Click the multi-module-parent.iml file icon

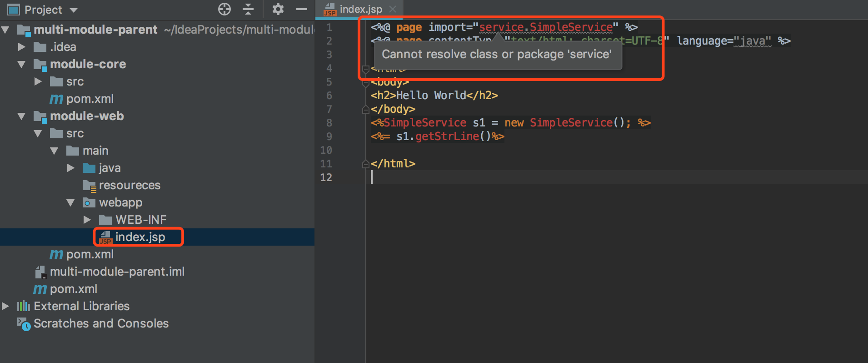click(x=40, y=272)
